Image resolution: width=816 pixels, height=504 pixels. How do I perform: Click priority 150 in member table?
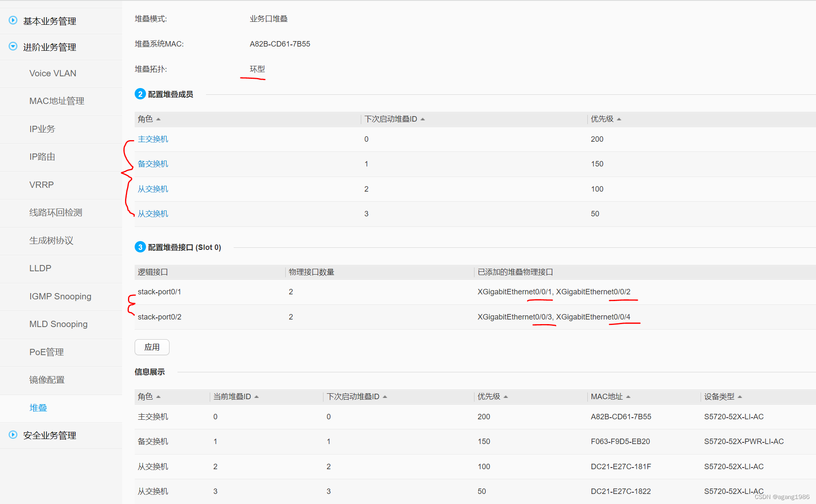(x=597, y=164)
